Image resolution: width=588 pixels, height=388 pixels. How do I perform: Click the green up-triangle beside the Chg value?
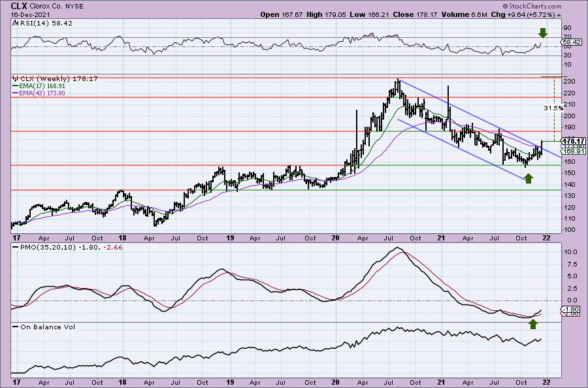[x=559, y=15]
